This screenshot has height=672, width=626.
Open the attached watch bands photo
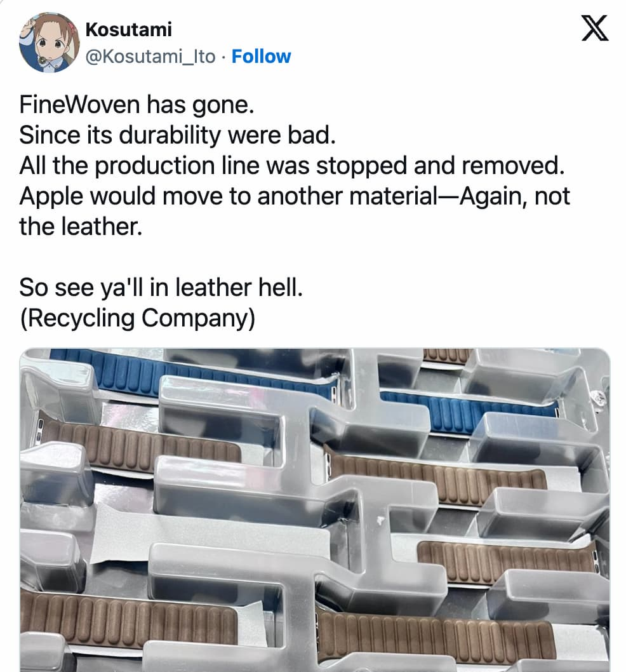[x=315, y=510]
